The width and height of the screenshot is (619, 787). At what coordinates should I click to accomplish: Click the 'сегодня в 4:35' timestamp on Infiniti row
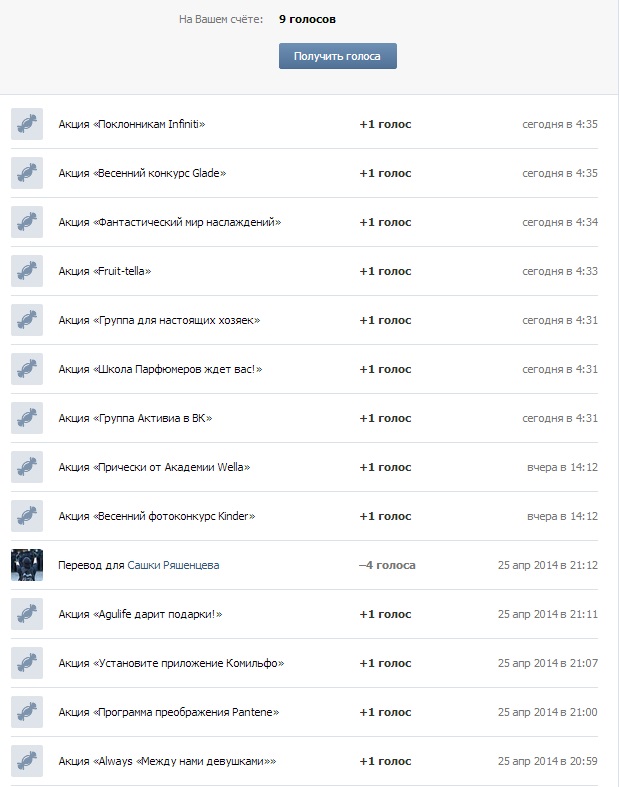(x=560, y=124)
